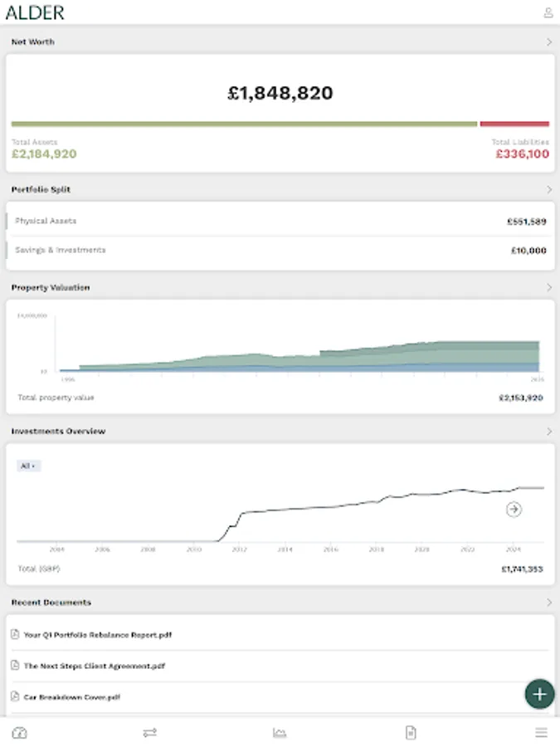Open the performance chart icon in bottom navigation
Viewport: 560px width, 747px height.
[x=281, y=732]
